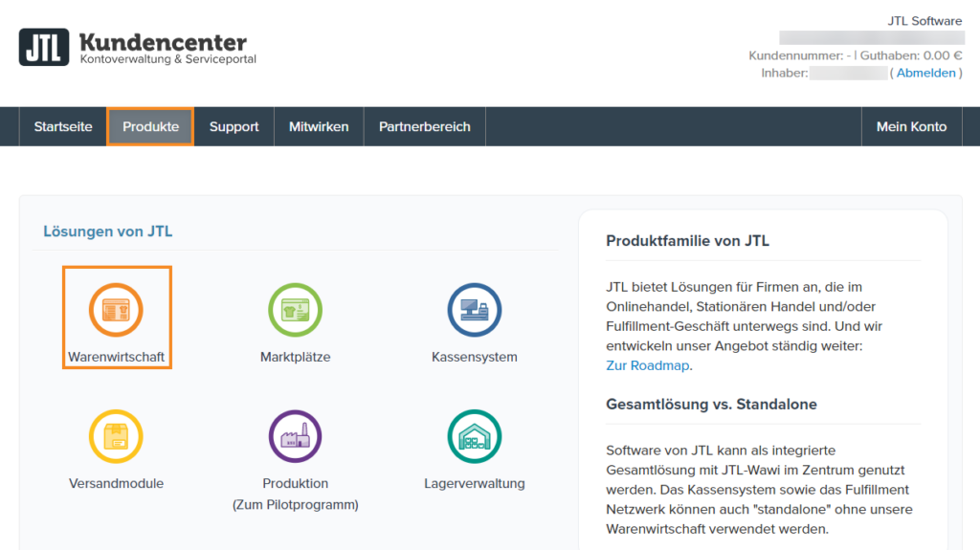Select the blue Kassensystem icon
The height and width of the screenshot is (550, 980).
[474, 309]
